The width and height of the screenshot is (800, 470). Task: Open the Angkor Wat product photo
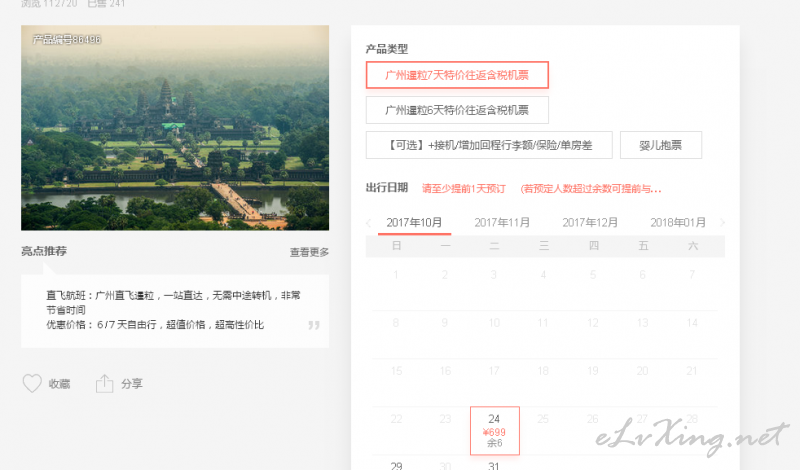pyautogui.click(x=175, y=128)
